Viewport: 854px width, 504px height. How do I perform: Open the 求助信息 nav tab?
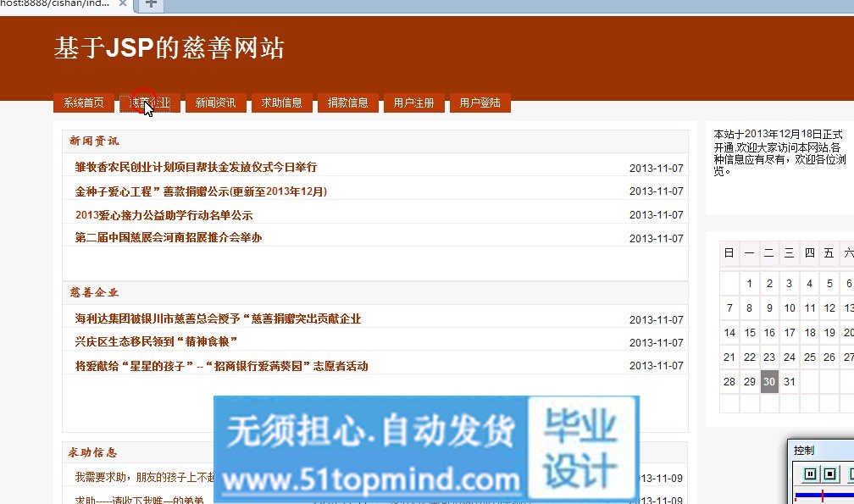point(282,102)
